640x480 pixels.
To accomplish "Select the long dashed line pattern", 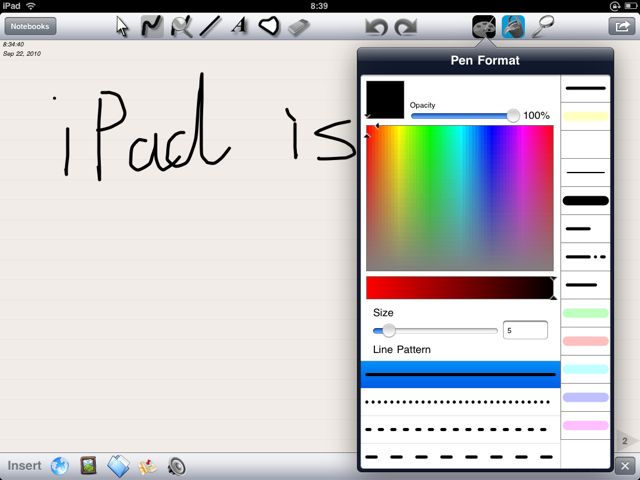I will 460,457.
